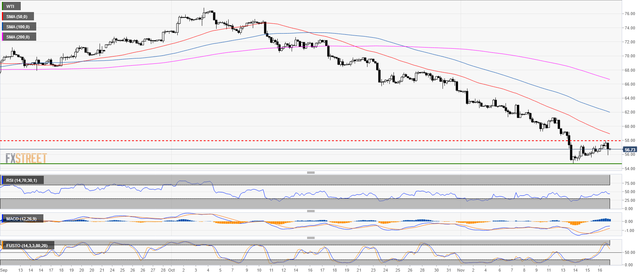The image size is (644, 275).
Task: Click the WTI symbol label
Action: point(11,6)
